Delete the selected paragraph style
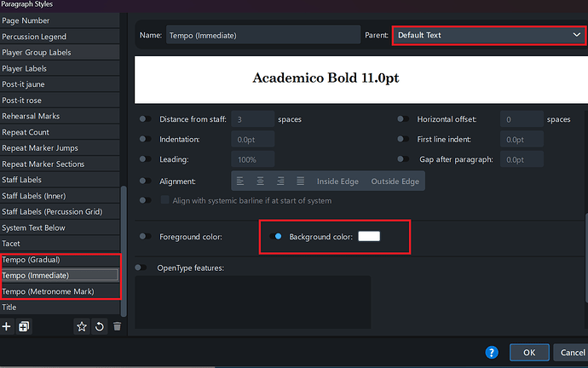Image resolution: width=588 pixels, height=368 pixels. (117, 326)
